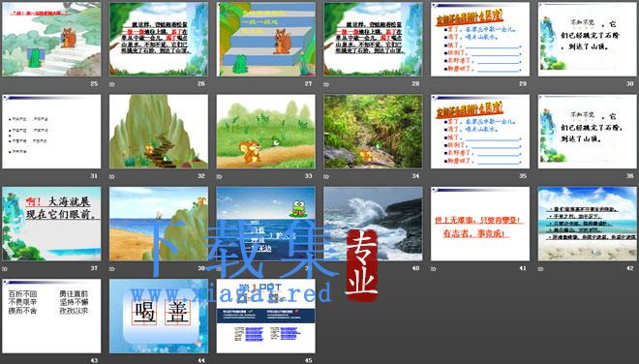Click slide 43 with four-character idioms
639x364 pixels.
point(51,316)
